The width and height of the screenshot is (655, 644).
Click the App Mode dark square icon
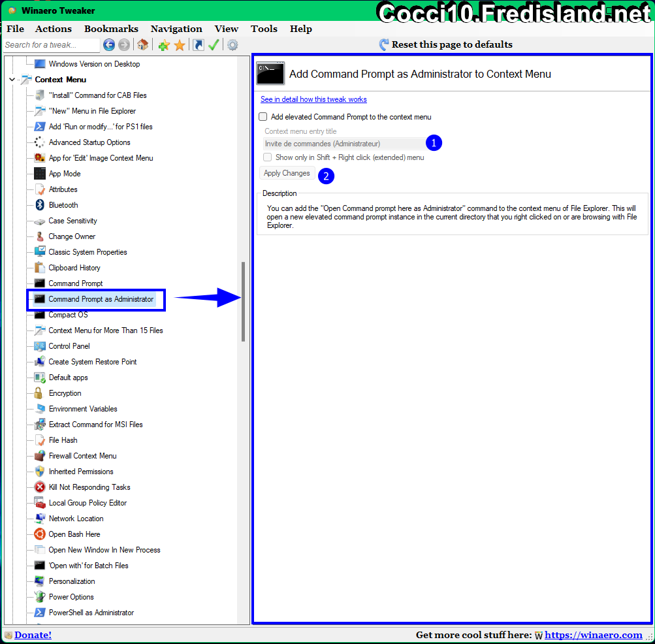point(40,174)
